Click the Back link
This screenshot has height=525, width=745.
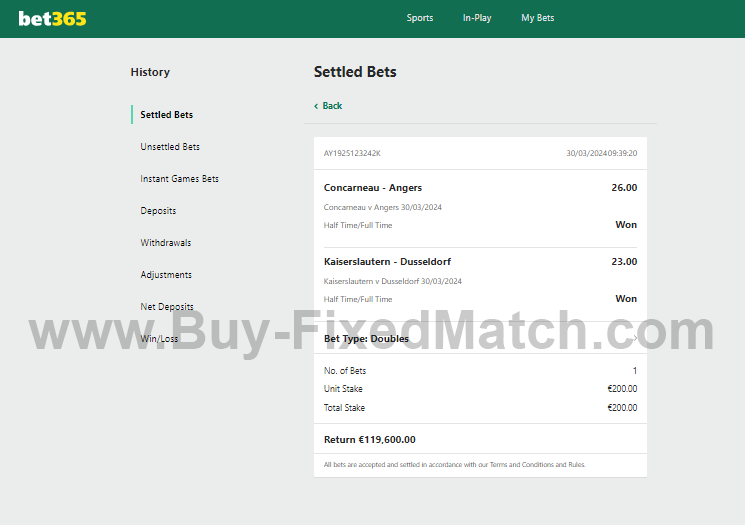click(x=332, y=106)
